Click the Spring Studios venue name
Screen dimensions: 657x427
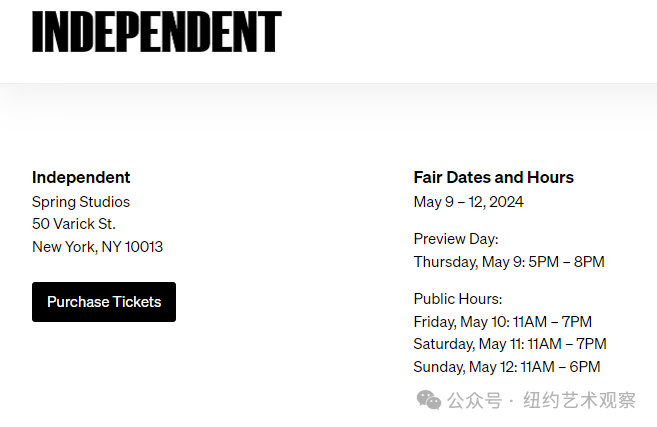coord(81,202)
